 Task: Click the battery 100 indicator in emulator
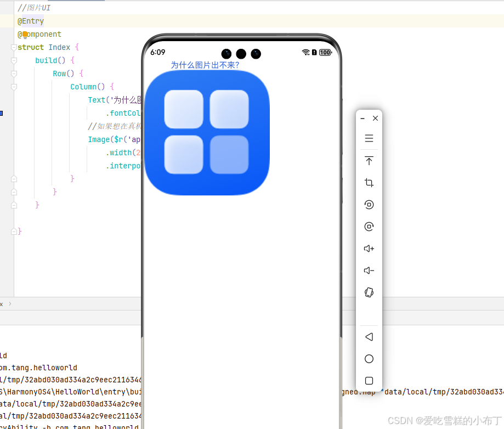click(x=325, y=53)
